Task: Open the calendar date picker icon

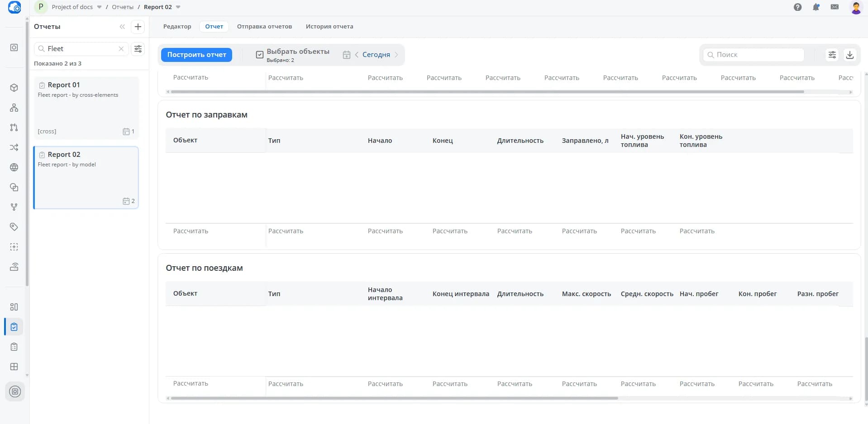Action: click(x=347, y=55)
